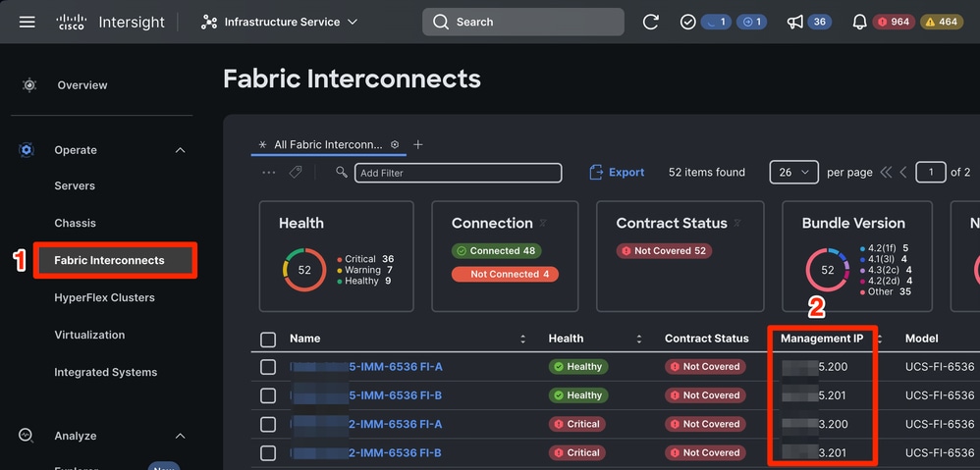980x470 pixels.
Task: Click the Cisco Intersight logo
Action: point(72,22)
